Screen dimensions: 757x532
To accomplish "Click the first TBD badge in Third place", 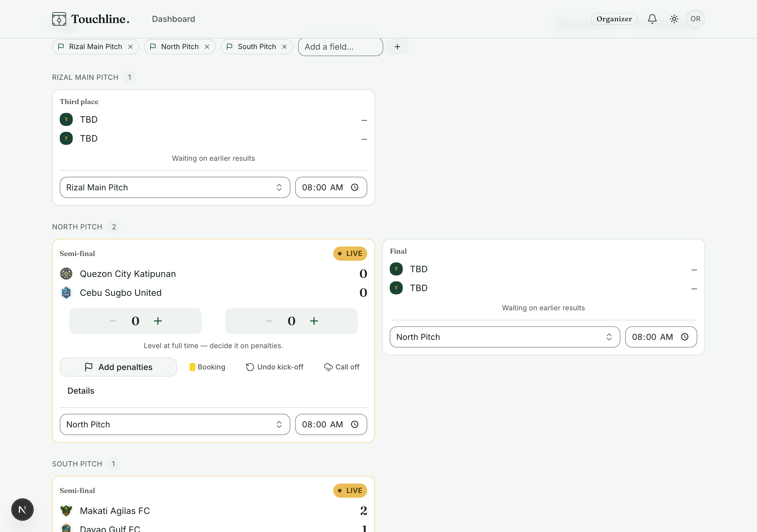I will tap(66, 119).
